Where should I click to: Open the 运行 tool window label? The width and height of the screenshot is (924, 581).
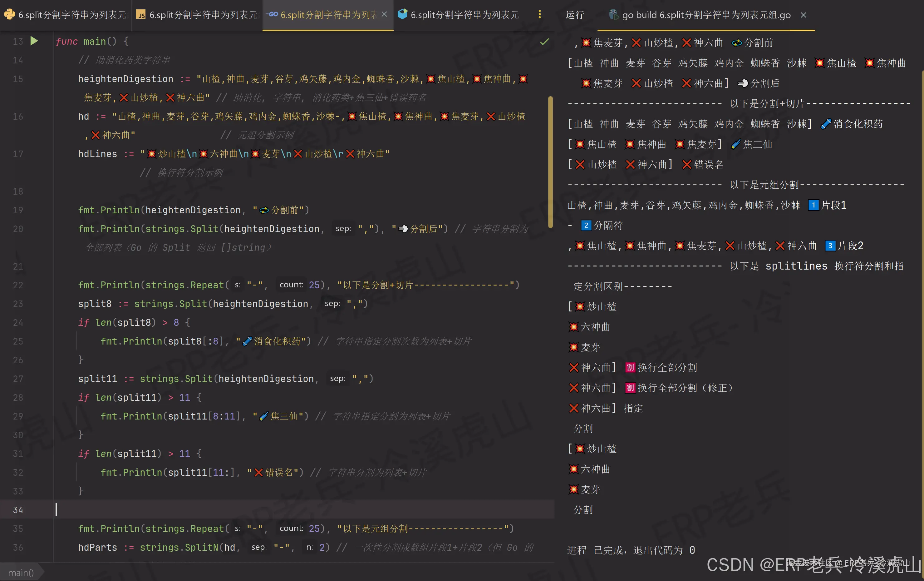coord(574,15)
